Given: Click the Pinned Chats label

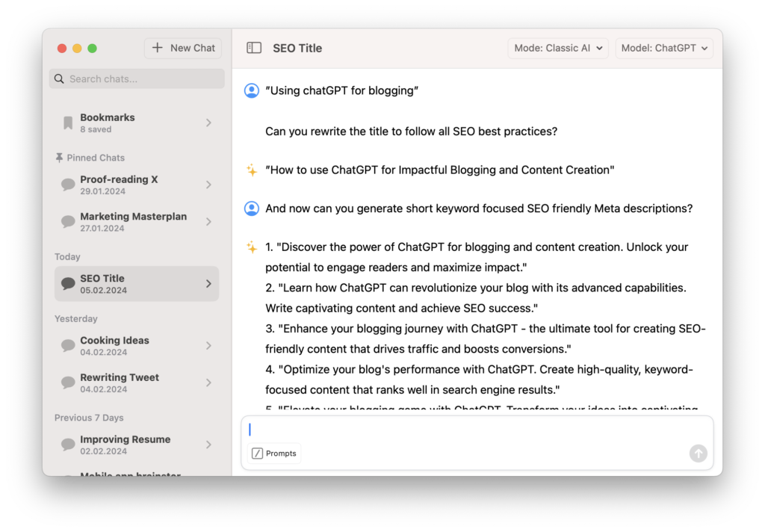Looking at the screenshot, I should point(96,157).
